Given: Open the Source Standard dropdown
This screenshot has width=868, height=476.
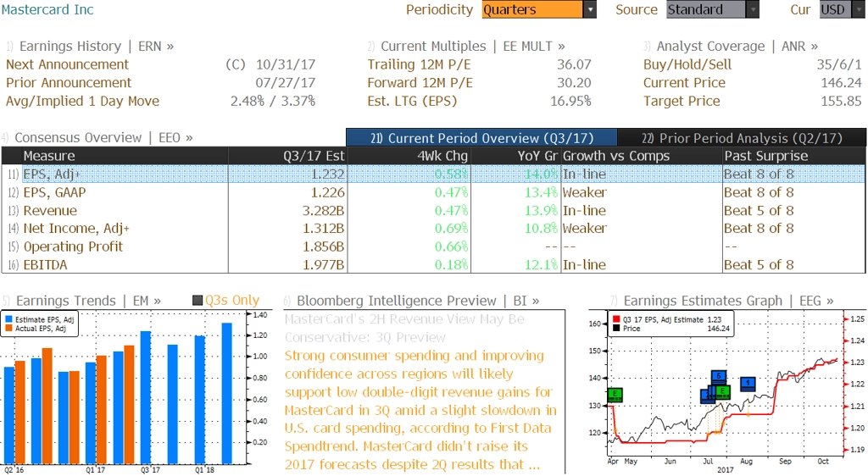Looking at the screenshot, I should point(712,9).
